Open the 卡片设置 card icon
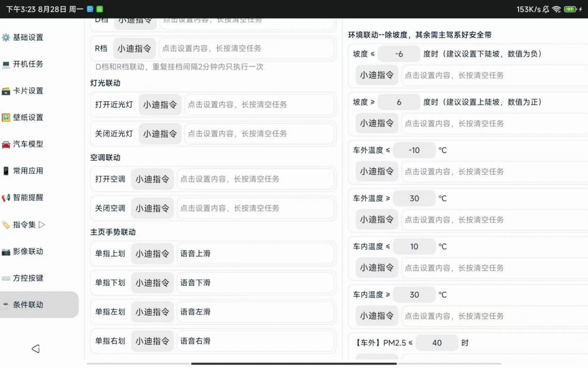The image size is (588, 368). pyautogui.click(x=6, y=91)
